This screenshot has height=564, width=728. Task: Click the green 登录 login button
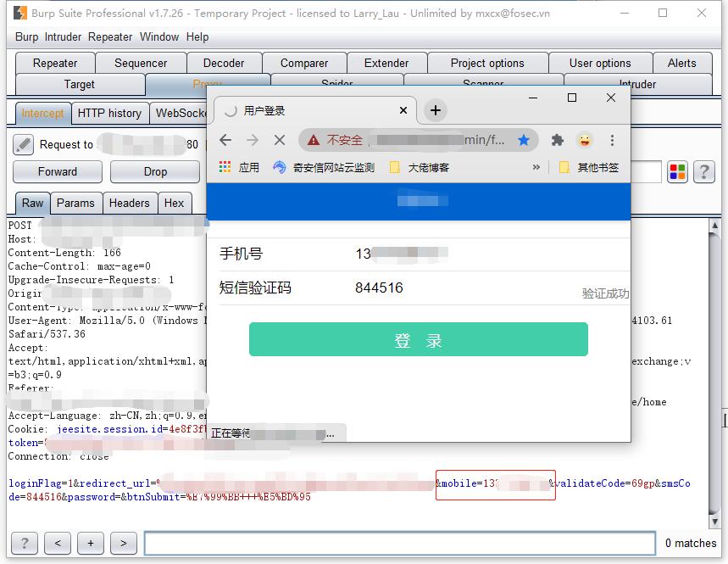click(x=418, y=338)
